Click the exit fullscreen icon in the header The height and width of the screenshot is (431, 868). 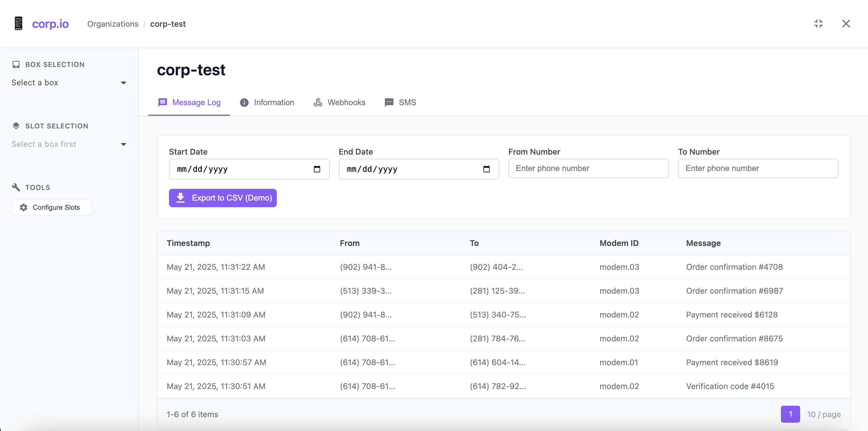819,24
